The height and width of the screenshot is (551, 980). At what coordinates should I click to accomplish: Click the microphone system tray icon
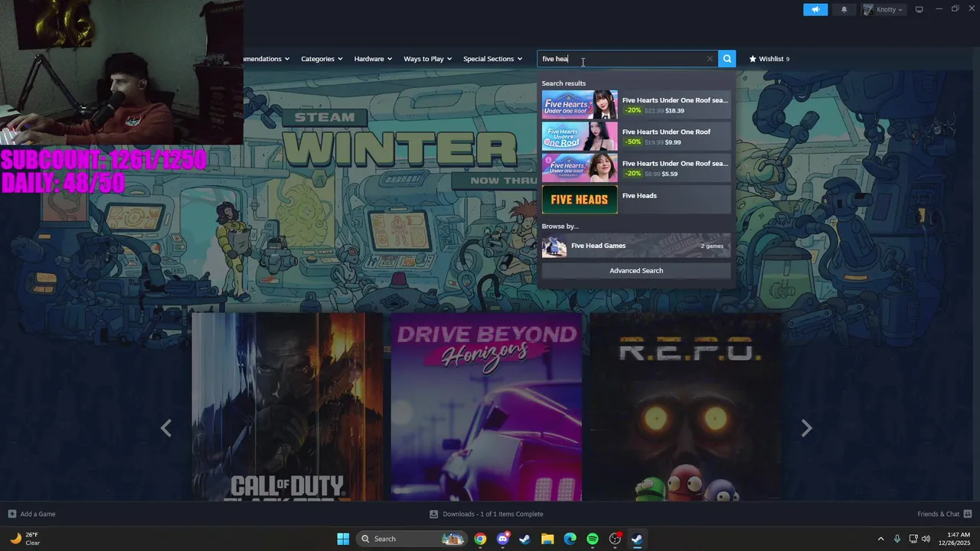point(897,539)
